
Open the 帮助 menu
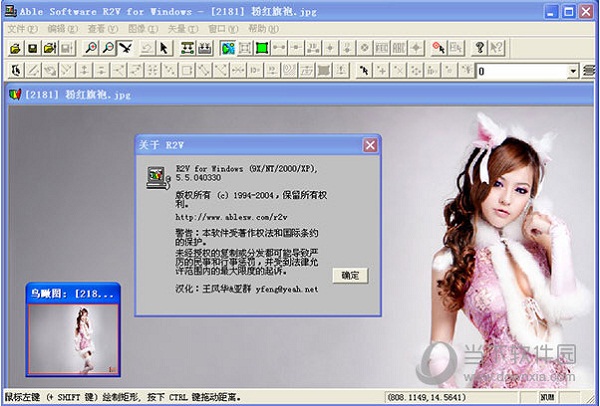click(263, 29)
